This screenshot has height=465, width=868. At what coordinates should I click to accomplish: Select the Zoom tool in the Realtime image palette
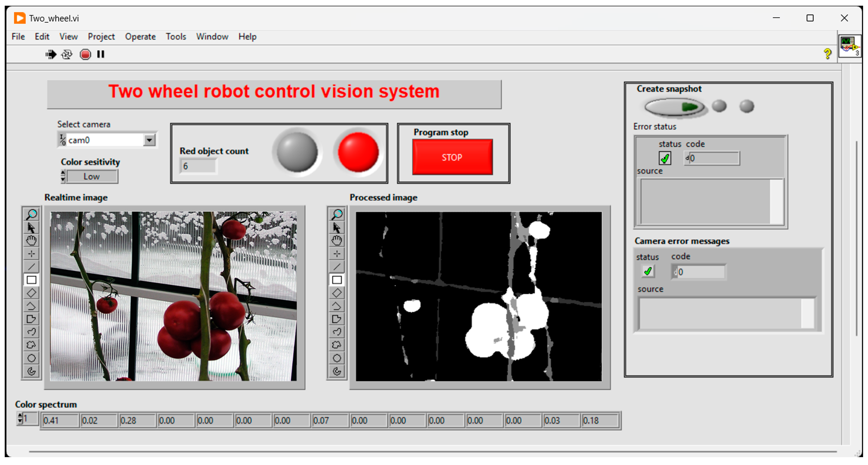pos(31,214)
